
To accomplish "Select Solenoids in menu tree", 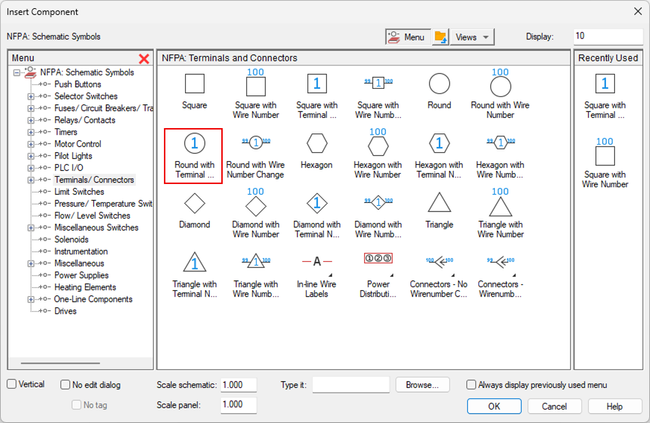I will [71, 239].
